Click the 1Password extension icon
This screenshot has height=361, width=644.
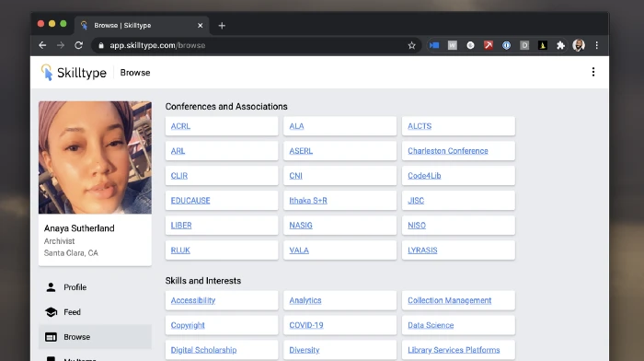[506, 45]
